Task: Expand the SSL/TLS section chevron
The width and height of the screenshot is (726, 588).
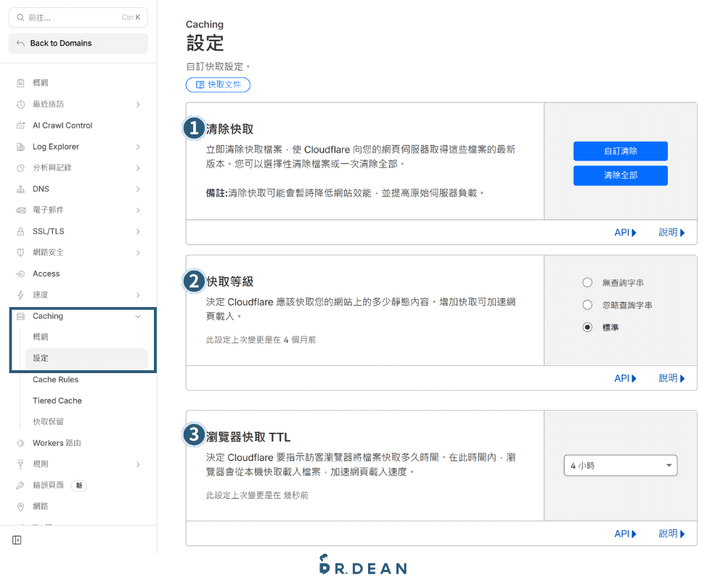Action: [138, 232]
